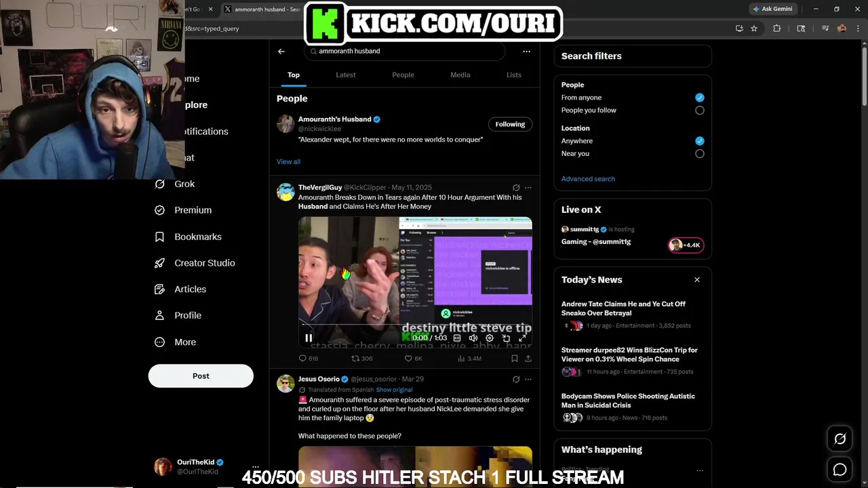
Task: Click the back arrow beside the search box
Action: tap(281, 52)
